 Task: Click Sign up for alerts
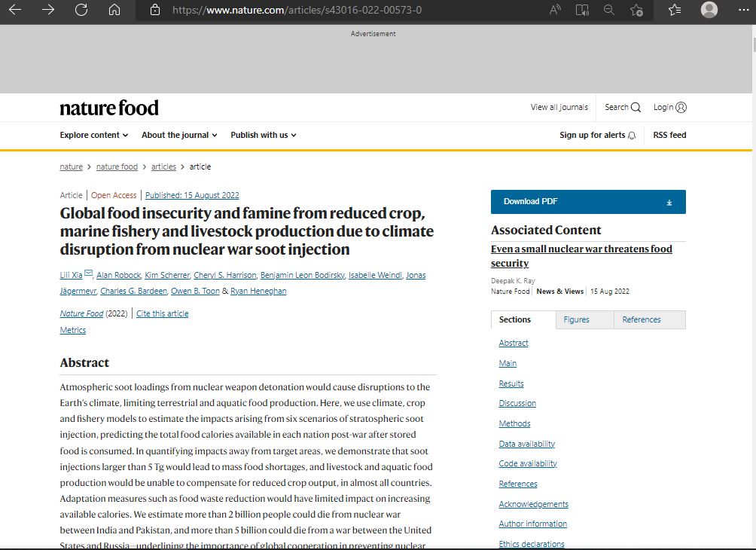(598, 135)
